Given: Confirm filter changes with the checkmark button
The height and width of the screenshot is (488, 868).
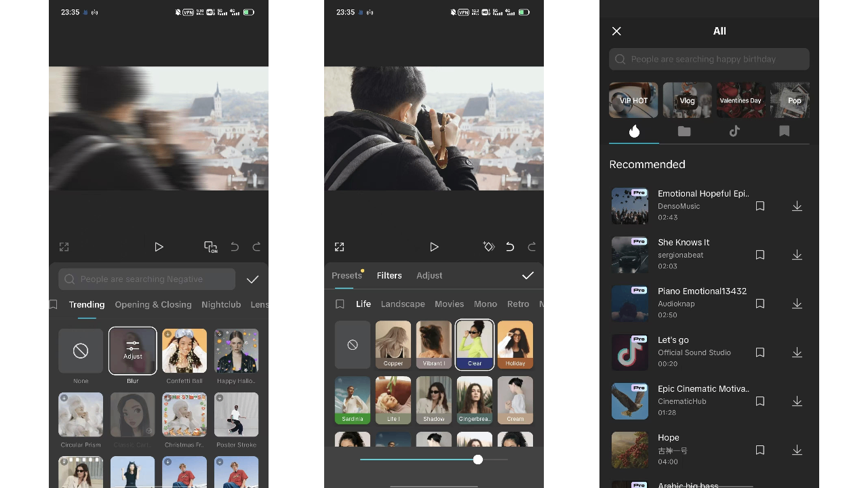Looking at the screenshot, I should pyautogui.click(x=528, y=275).
